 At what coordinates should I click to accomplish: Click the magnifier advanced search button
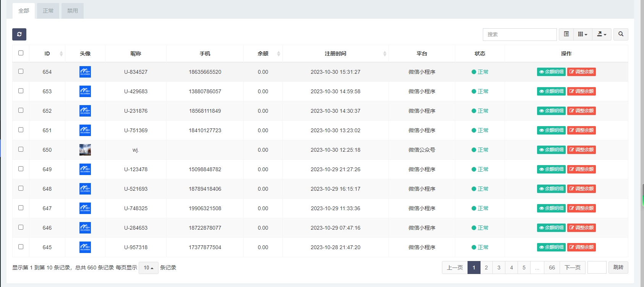621,34
